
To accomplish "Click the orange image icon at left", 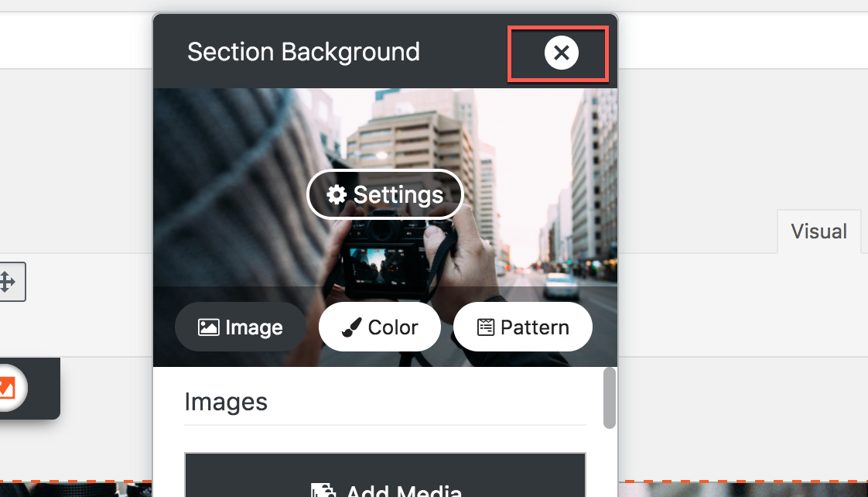I will tap(8, 388).
